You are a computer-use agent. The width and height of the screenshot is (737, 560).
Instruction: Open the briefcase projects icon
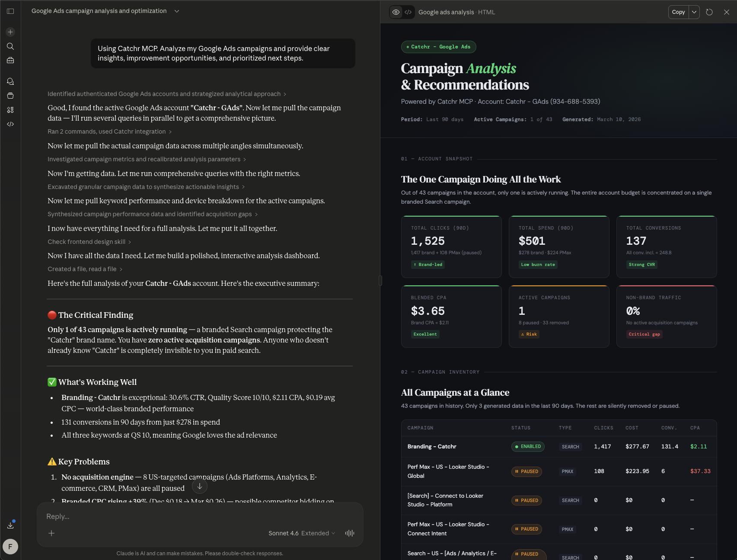click(x=10, y=61)
